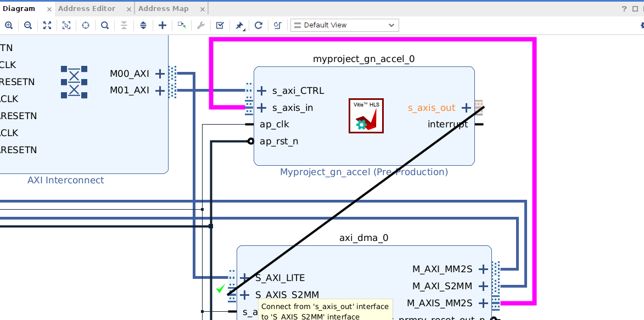This screenshot has width=644, height=320.
Task: Switch to the Address Map tab
Action: pyautogui.click(x=164, y=9)
